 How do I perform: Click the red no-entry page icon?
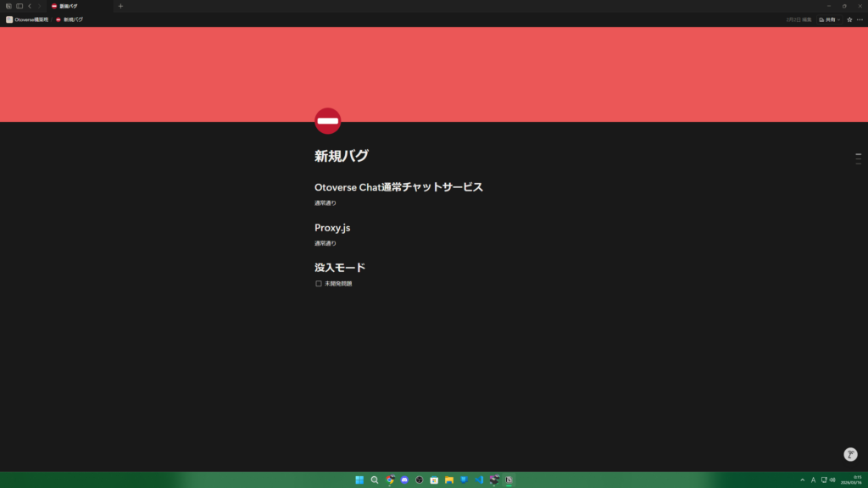(x=327, y=121)
